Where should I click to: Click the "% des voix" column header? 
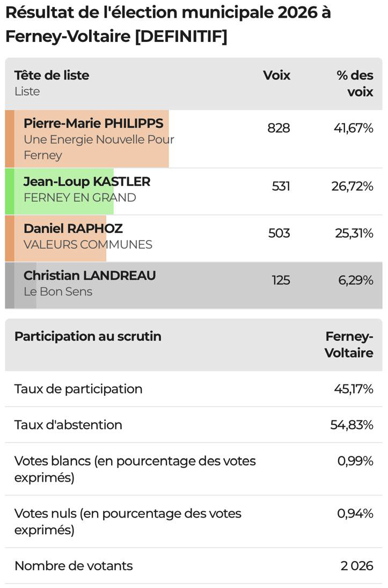click(355, 83)
